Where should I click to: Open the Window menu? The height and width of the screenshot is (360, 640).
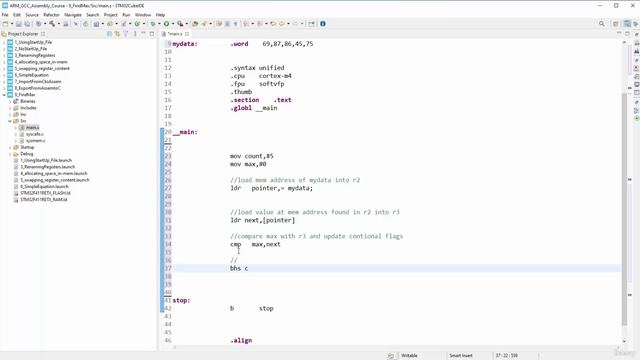click(x=143, y=15)
